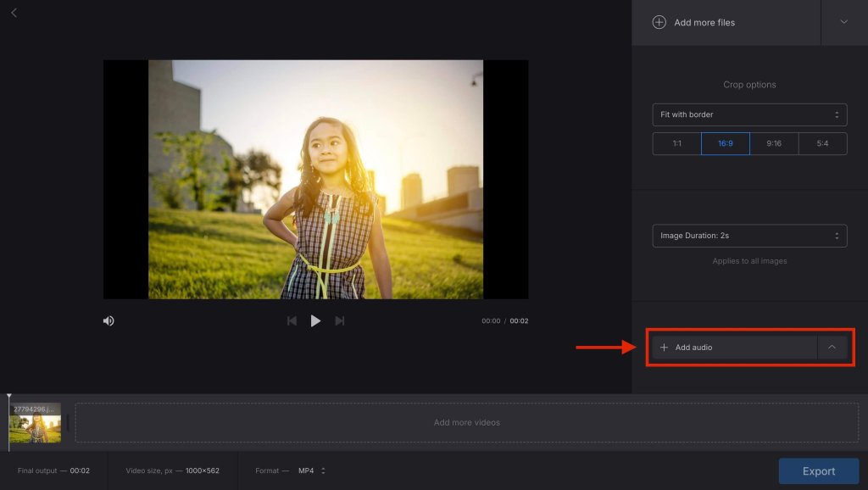Click the Crop options heading
Image resolution: width=868 pixels, height=490 pixels.
(749, 85)
